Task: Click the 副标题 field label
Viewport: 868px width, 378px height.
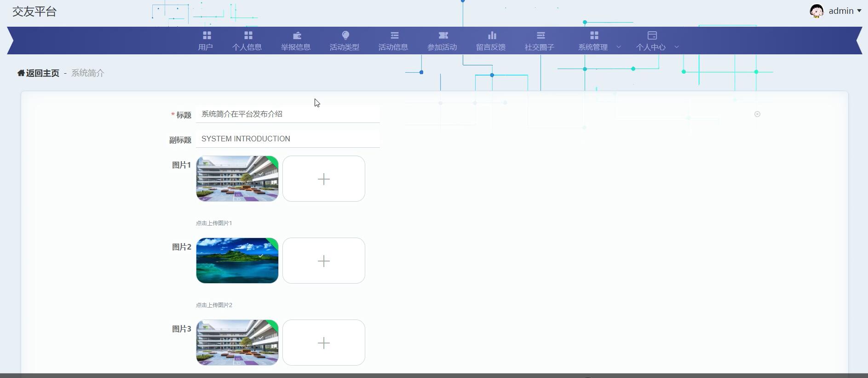Action: click(180, 140)
